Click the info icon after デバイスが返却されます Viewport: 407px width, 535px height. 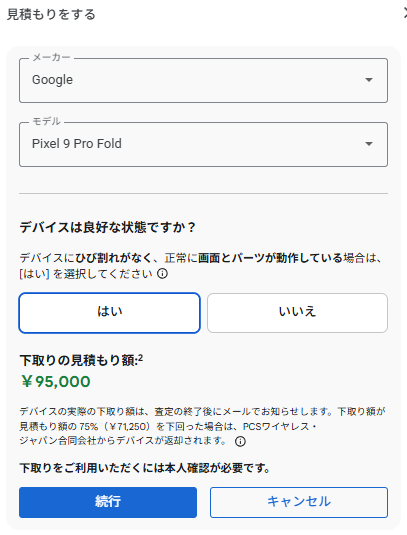[x=240, y=442]
